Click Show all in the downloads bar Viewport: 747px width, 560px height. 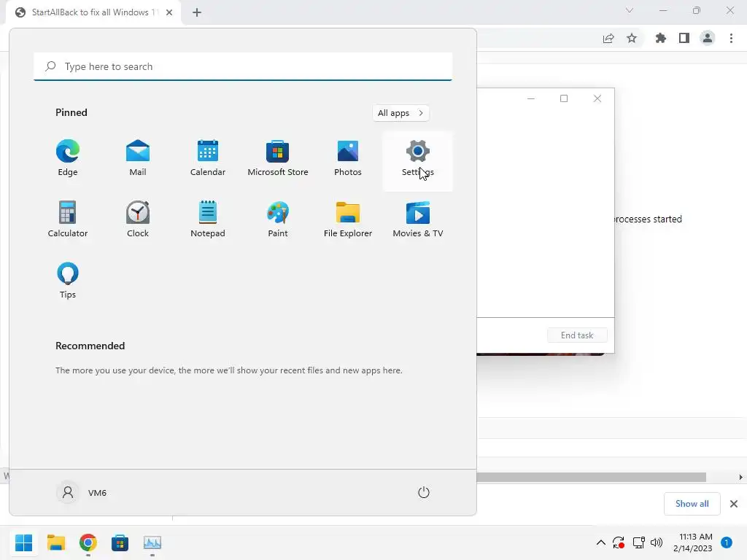(x=692, y=504)
